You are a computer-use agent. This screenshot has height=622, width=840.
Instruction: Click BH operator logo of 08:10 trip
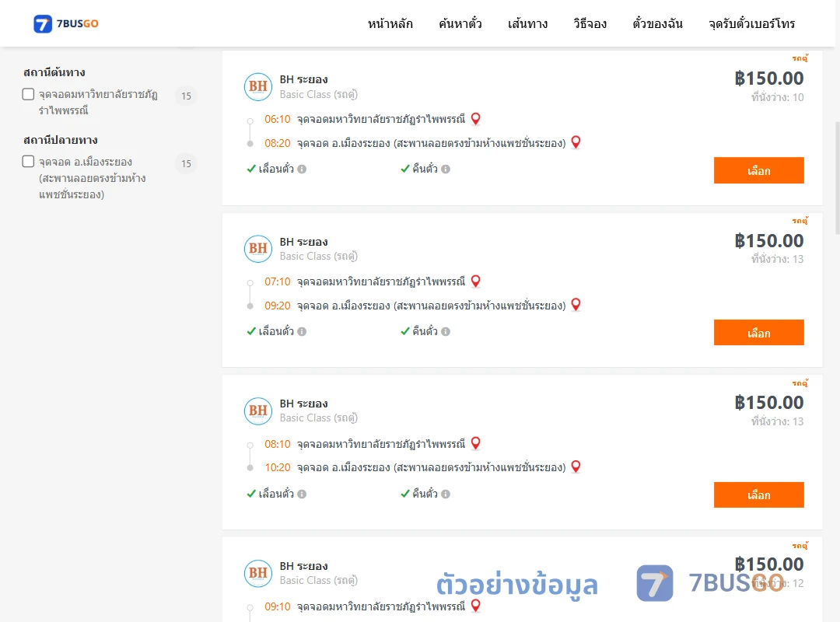[257, 411]
